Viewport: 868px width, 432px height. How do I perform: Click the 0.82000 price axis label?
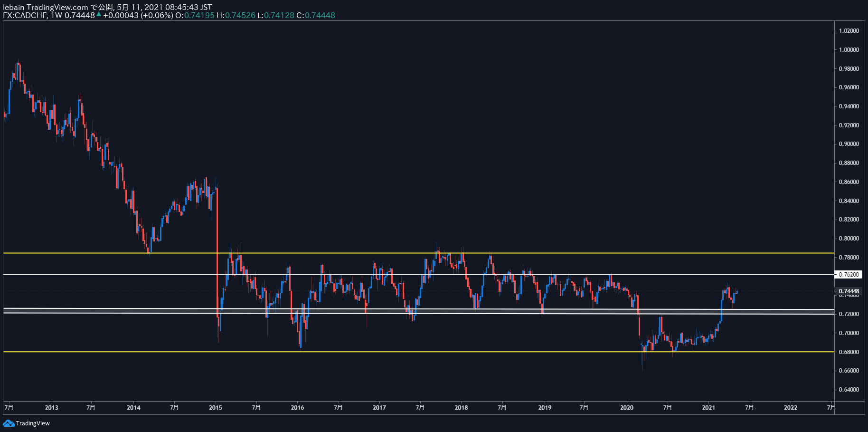tap(849, 220)
